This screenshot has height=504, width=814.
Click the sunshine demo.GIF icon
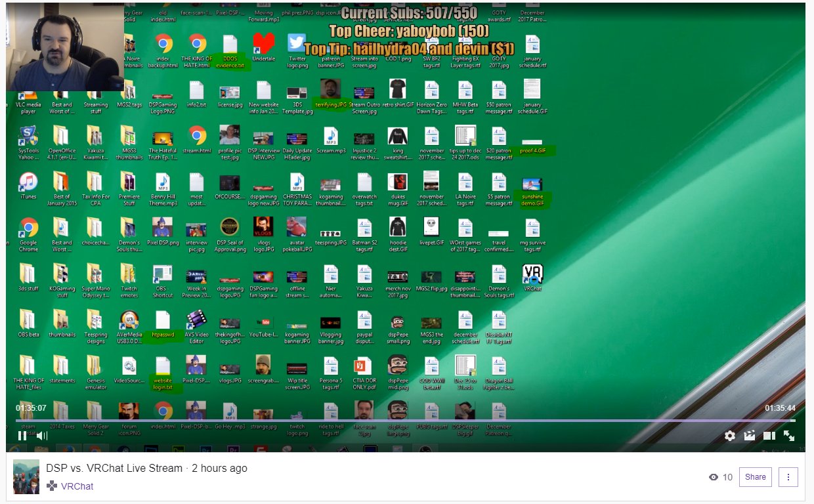(x=532, y=184)
